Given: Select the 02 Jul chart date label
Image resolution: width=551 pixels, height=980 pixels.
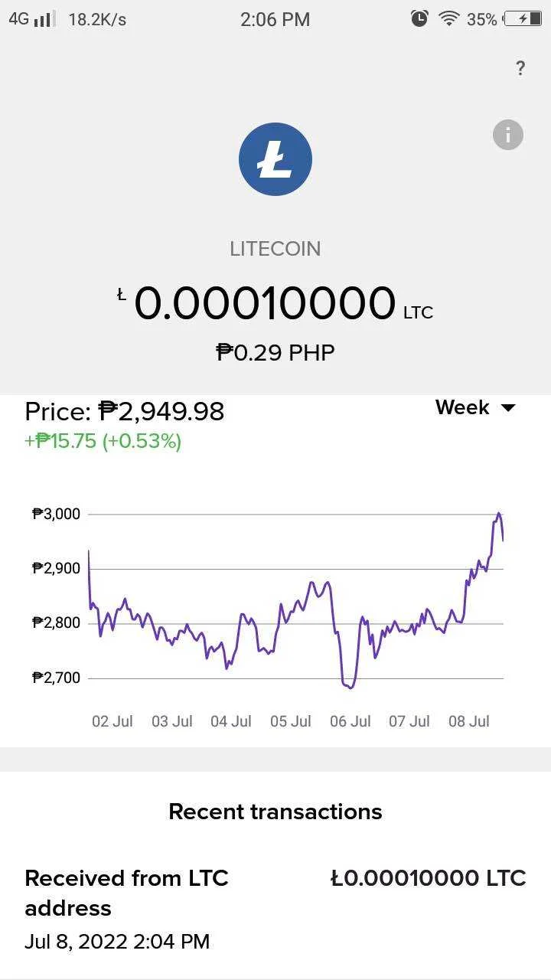Looking at the screenshot, I should coord(112,721).
